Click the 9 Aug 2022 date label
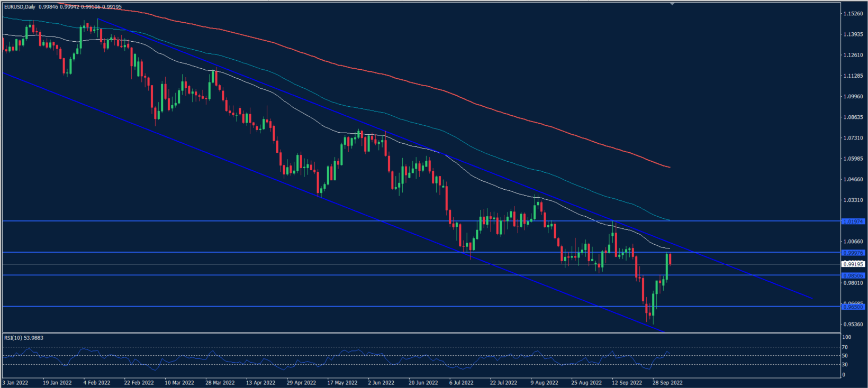This screenshot has height=388, width=868. pos(545,383)
